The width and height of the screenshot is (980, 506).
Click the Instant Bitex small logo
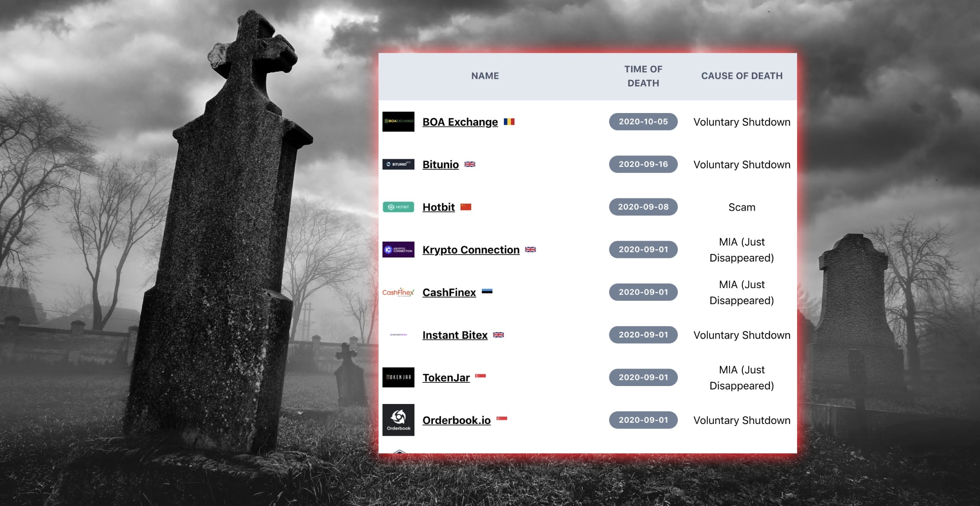coord(398,335)
